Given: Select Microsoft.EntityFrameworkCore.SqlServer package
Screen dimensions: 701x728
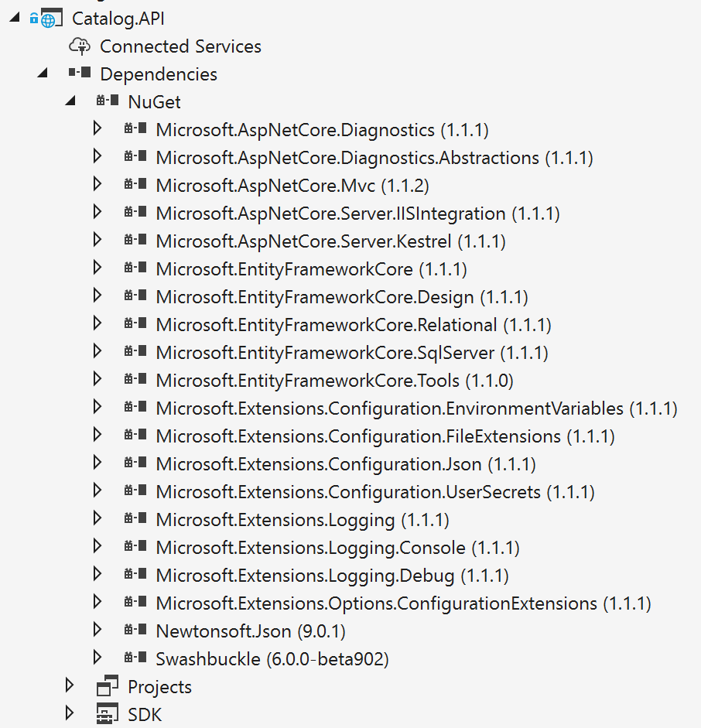Looking at the screenshot, I should coord(351,353).
